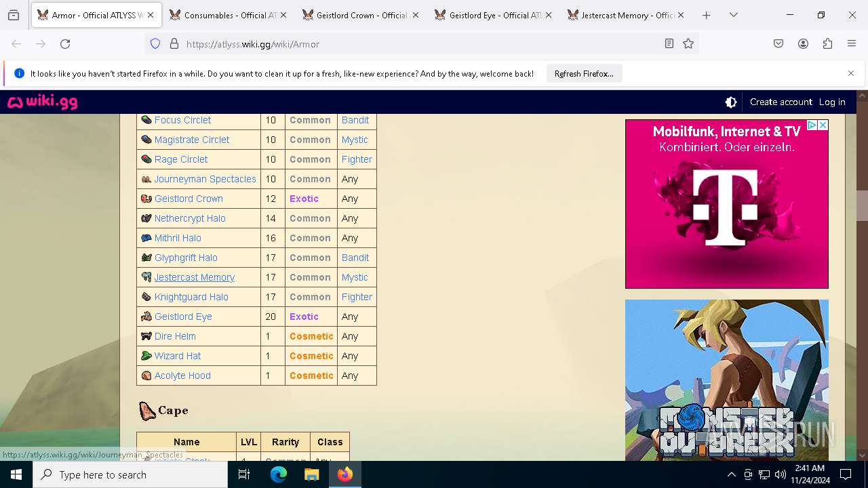Image resolution: width=868 pixels, height=488 pixels.
Task: Click the Glyphgrift Halo item icon
Action: pyautogui.click(x=146, y=258)
